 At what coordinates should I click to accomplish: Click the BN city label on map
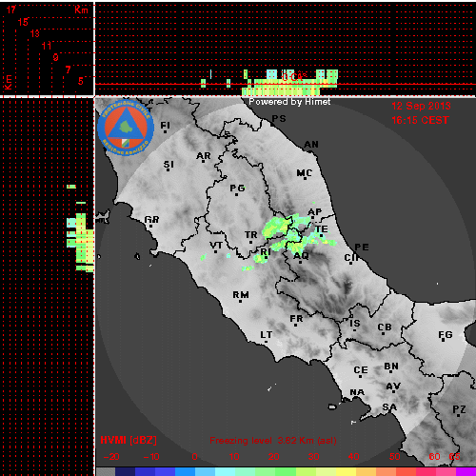391,367
